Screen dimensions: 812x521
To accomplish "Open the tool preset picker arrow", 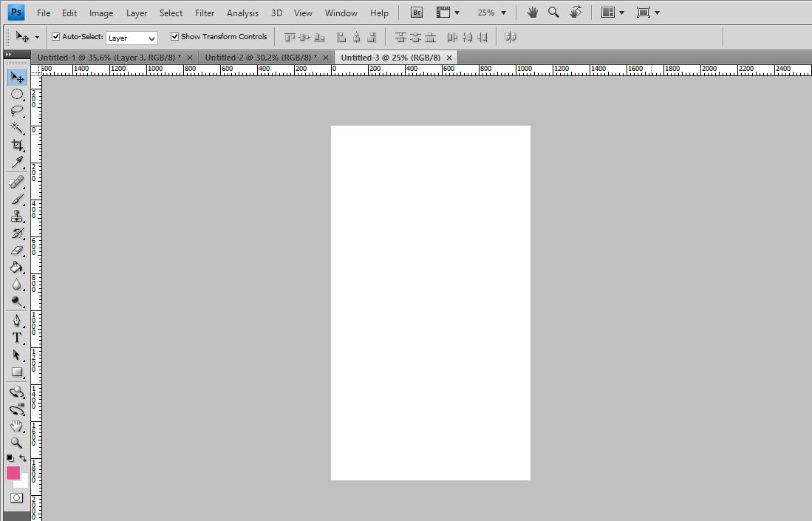I will point(37,37).
